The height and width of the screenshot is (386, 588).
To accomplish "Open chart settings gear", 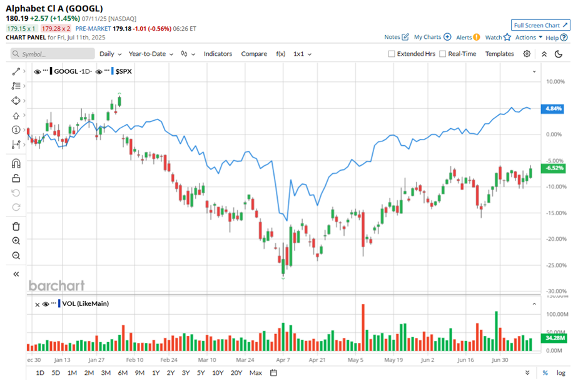I will pyautogui.click(x=527, y=54).
